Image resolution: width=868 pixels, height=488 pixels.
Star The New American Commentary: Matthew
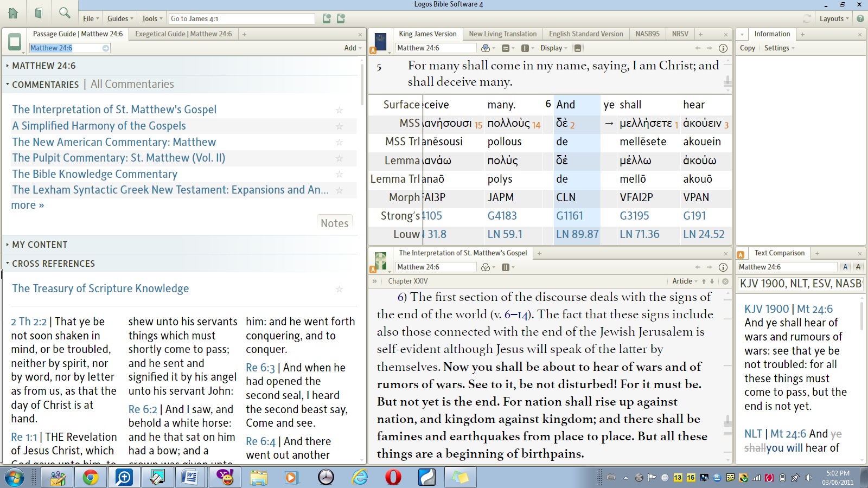click(x=339, y=143)
